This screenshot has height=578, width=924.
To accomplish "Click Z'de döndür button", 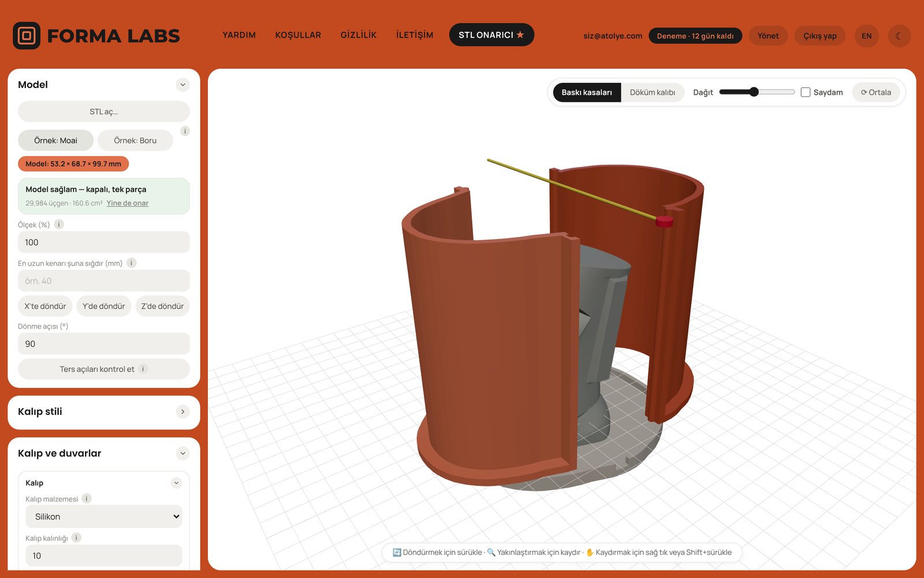I will (x=162, y=306).
